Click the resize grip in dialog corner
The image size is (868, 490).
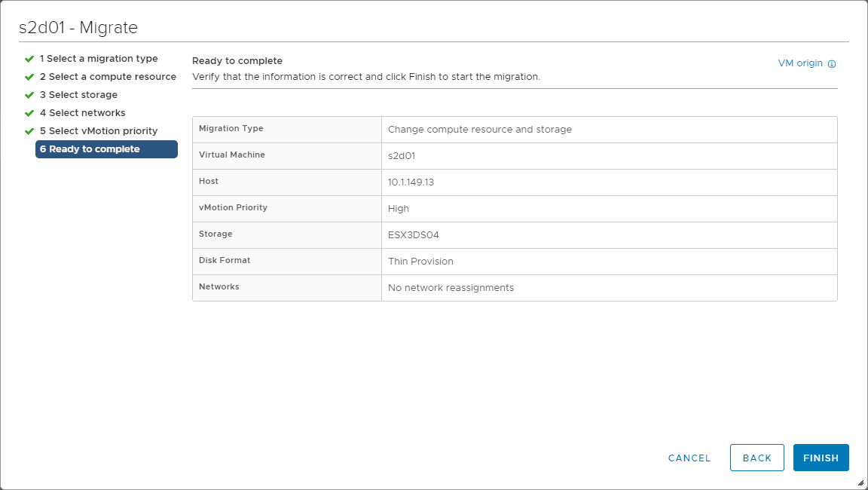pyautogui.click(x=860, y=482)
